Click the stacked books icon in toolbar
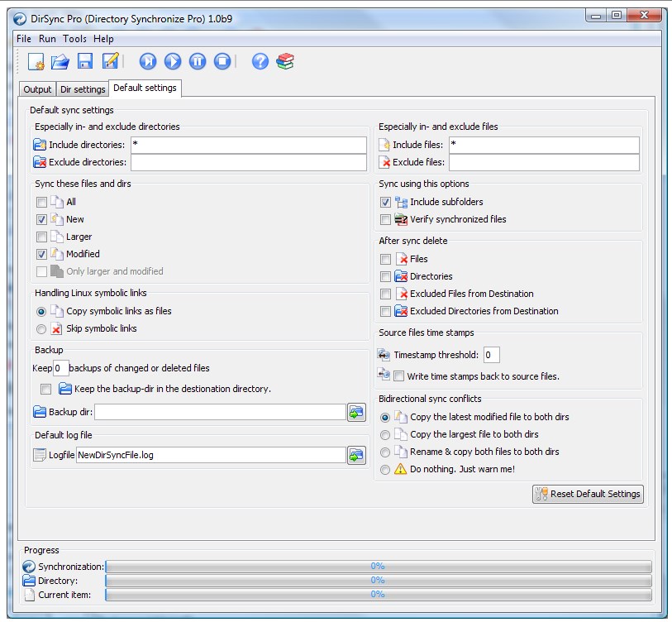The width and height of the screenshot is (672, 622). [x=285, y=61]
